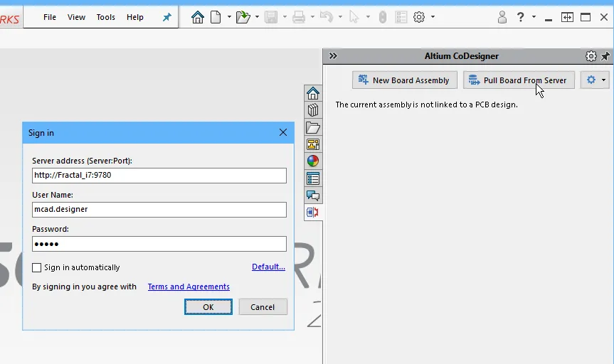The width and height of the screenshot is (614, 364).
Task: Open the Design Library books icon
Action: tap(313, 110)
